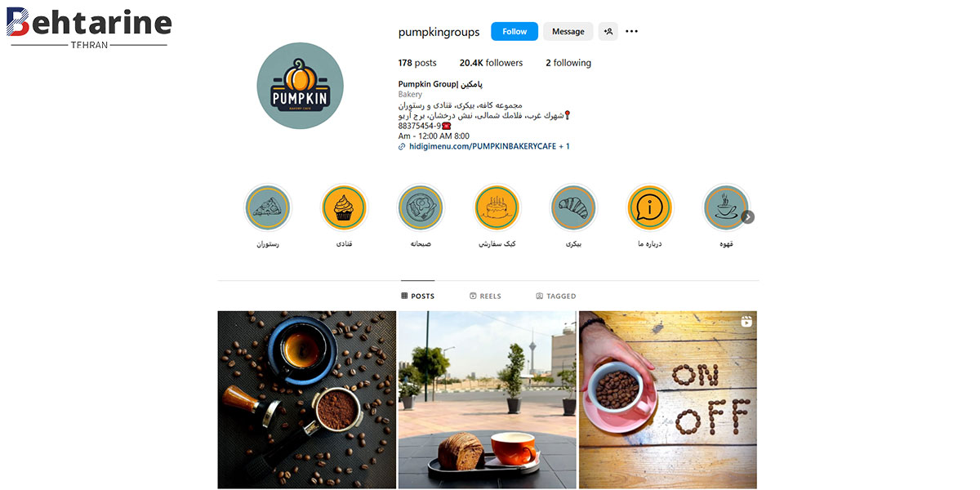The width and height of the screenshot is (980, 490).
Task: Click the blue Follow button
Action: pyautogui.click(x=514, y=32)
